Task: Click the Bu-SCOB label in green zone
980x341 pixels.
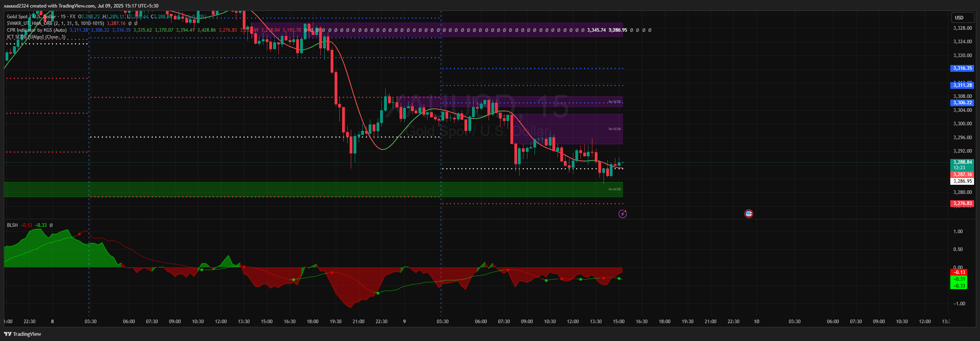Action: (615, 189)
